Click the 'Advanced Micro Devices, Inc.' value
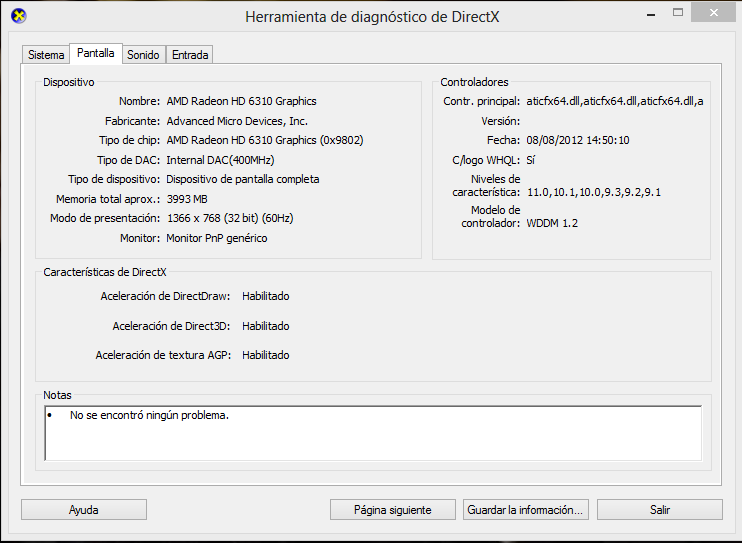This screenshot has height=543, width=742. 237,121
